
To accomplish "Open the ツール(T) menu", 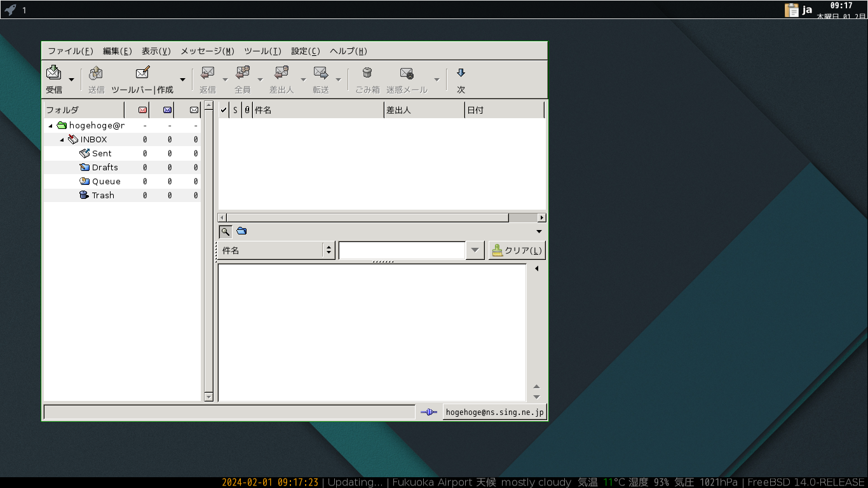I will (x=262, y=51).
